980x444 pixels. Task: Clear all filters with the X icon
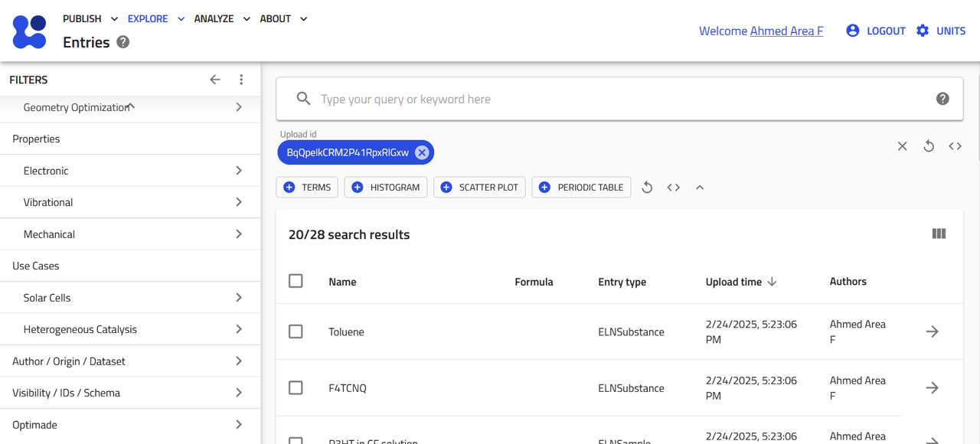pyautogui.click(x=902, y=146)
